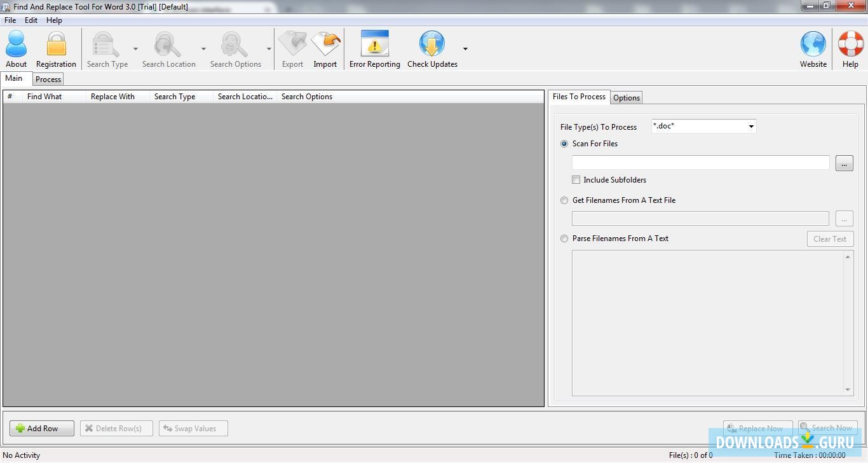Open Error Reporting warning icon
868x463 pixels.
pyautogui.click(x=374, y=44)
